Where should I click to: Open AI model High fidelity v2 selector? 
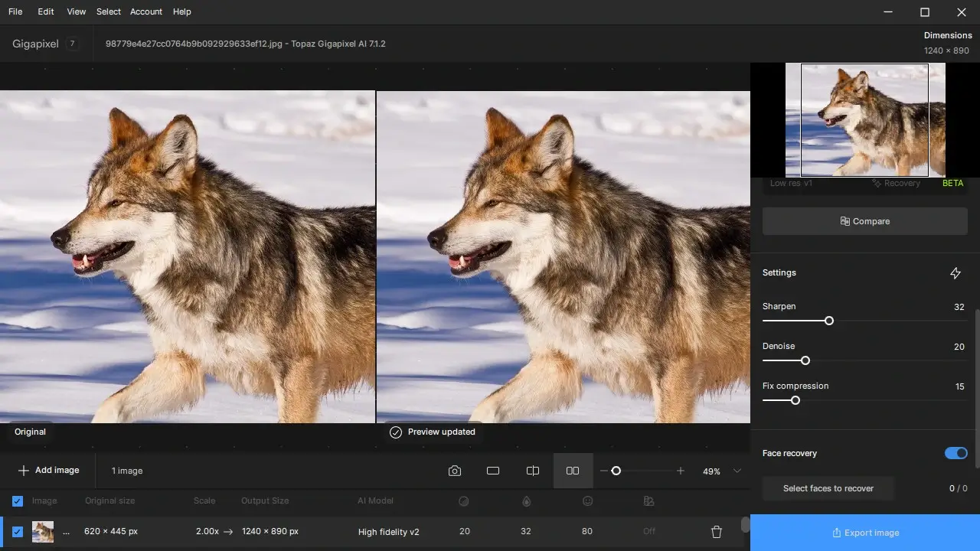point(388,532)
